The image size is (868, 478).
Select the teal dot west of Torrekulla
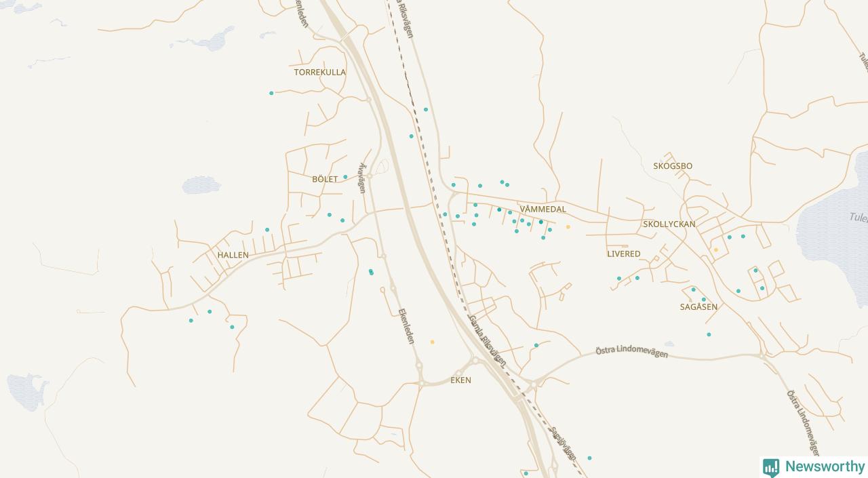pyautogui.click(x=271, y=94)
